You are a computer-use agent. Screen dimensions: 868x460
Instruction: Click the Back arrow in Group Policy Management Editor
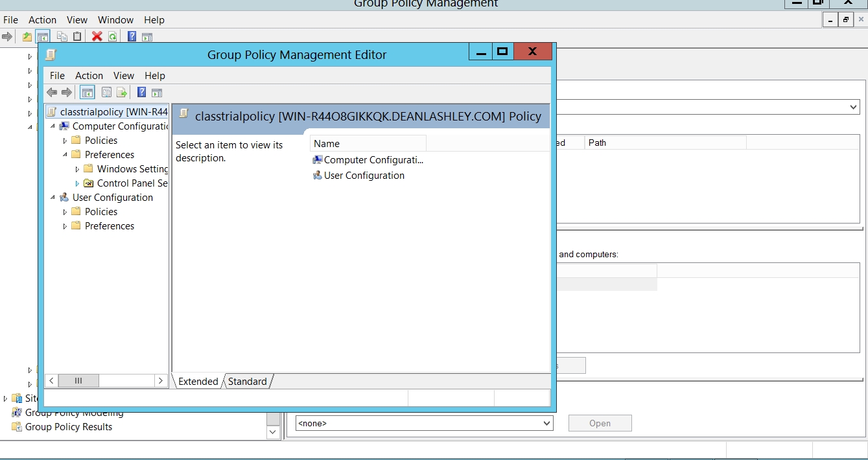click(52, 92)
